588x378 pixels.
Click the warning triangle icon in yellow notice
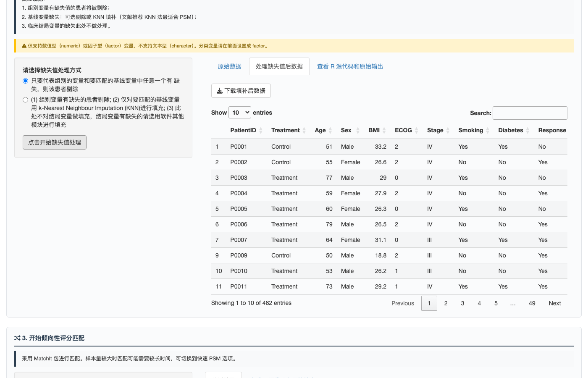coord(24,46)
